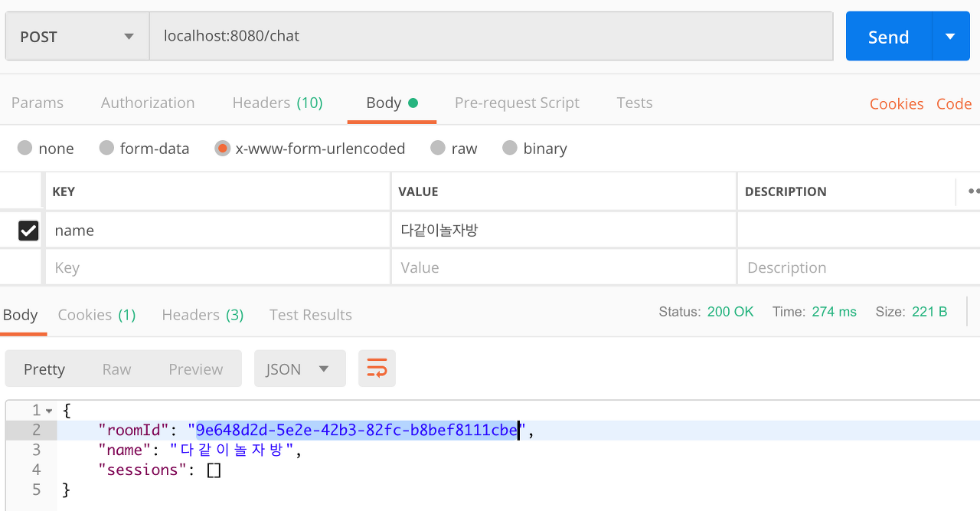Switch to Preview response view
Image resolution: width=980 pixels, height=511 pixels.
pos(196,369)
